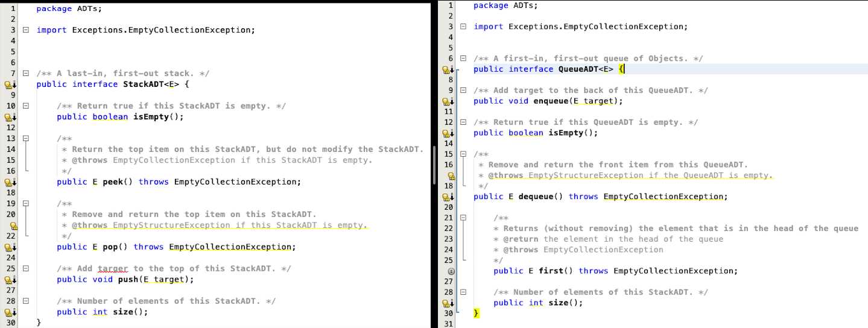Click the first() method name
Viewport: 868px width, 328px height.
click(556, 271)
